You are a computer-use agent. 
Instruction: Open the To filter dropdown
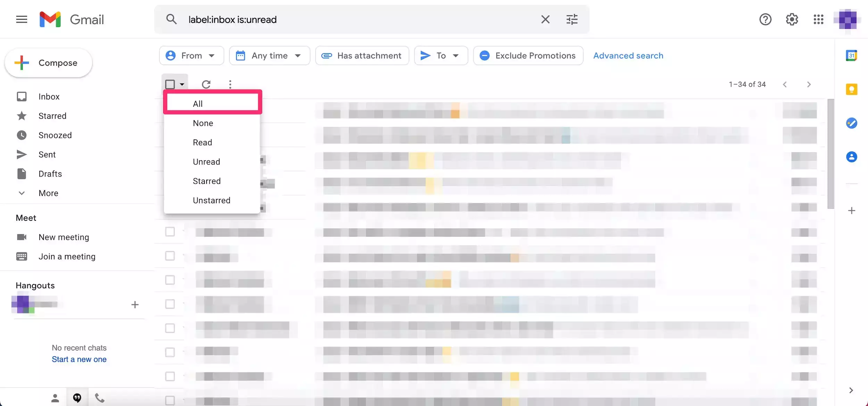441,56
